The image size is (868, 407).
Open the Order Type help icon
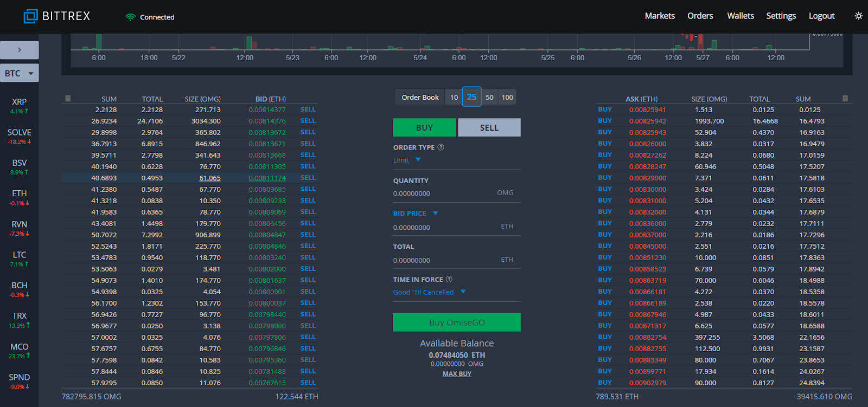point(441,147)
